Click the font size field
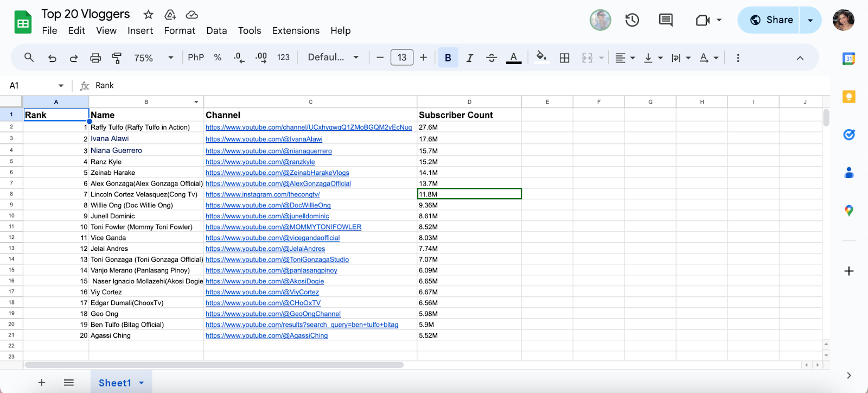 click(x=402, y=58)
